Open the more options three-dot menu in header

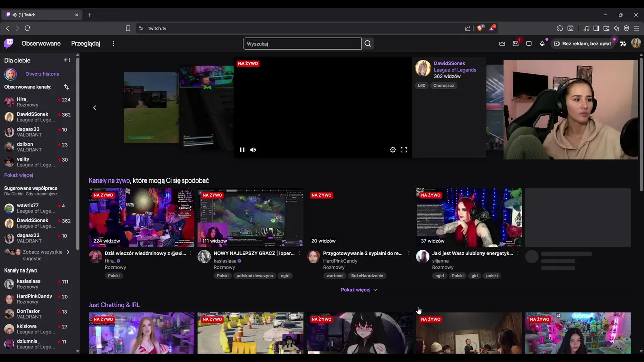[x=113, y=44]
